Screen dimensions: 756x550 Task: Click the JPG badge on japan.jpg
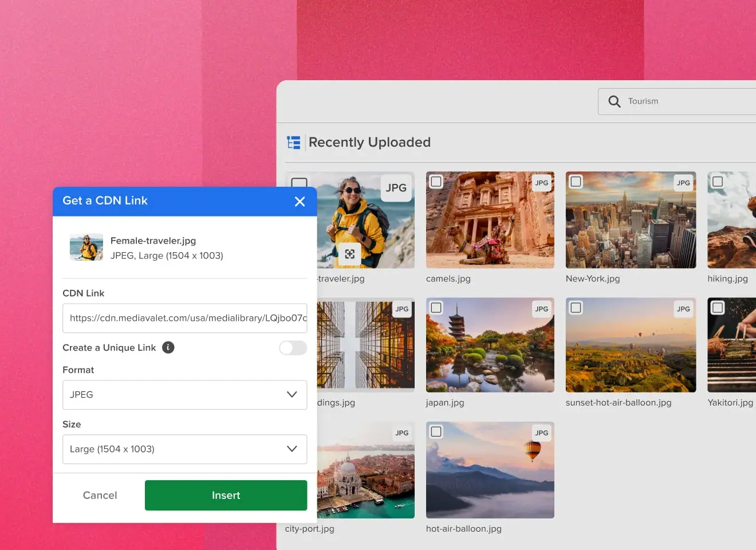(541, 309)
